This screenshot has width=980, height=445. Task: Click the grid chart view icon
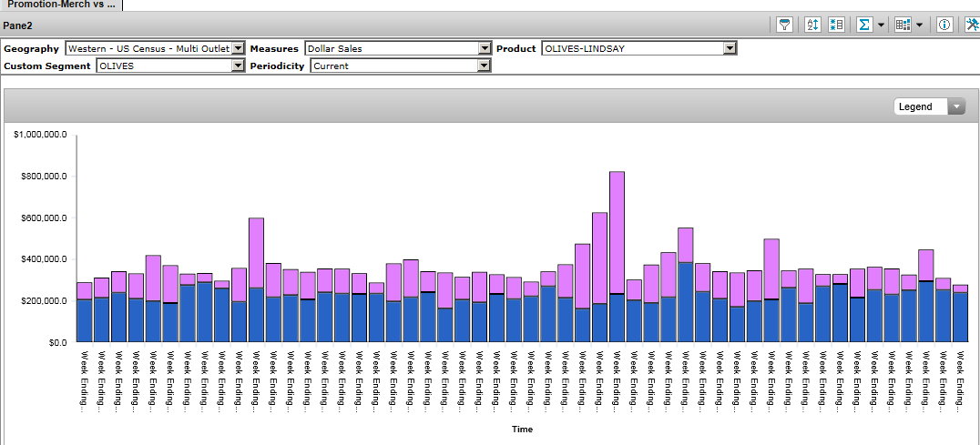point(903,25)
